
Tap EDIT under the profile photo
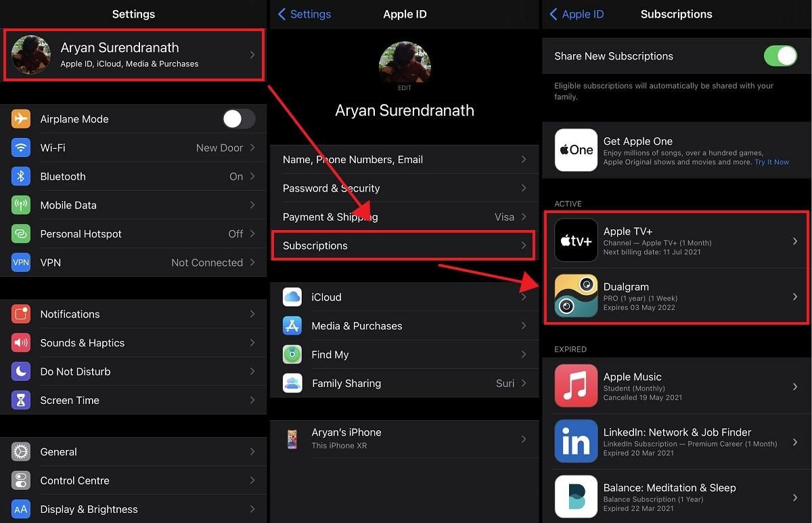click(404, 87)
